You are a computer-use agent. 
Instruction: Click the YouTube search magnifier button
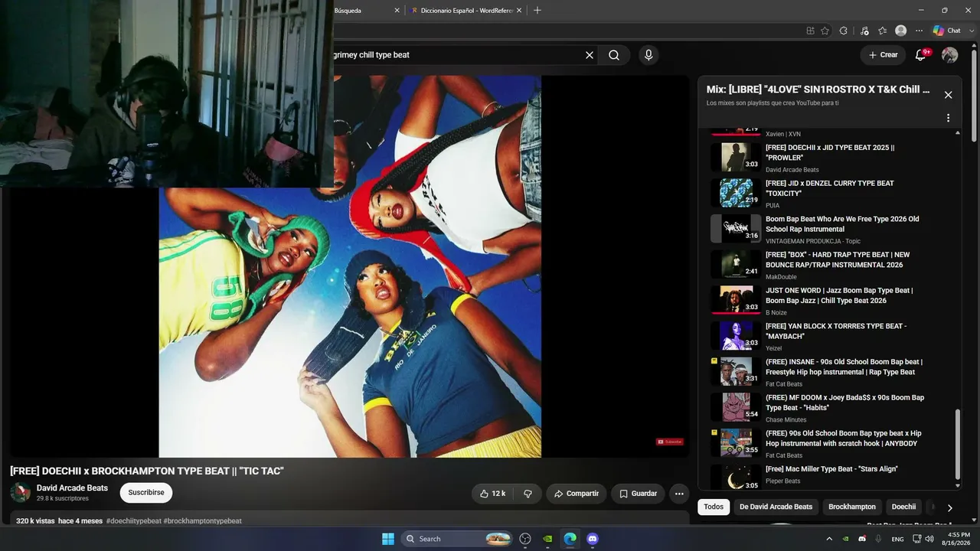click(x=614, y=55)
